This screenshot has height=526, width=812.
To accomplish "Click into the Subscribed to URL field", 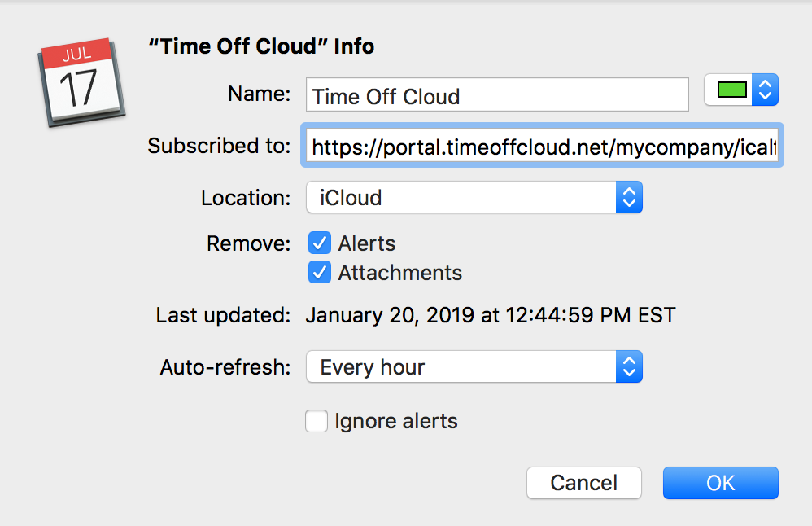I will click(543, 147).
